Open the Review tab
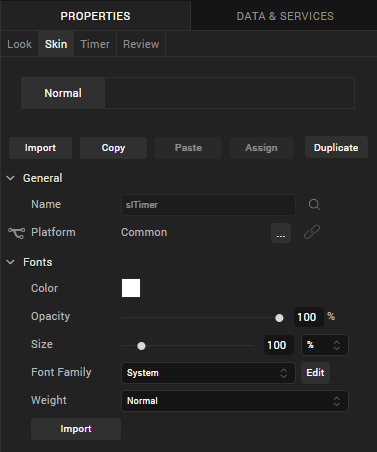The height and width of the screenshot is (452, 377). point(141,44)
